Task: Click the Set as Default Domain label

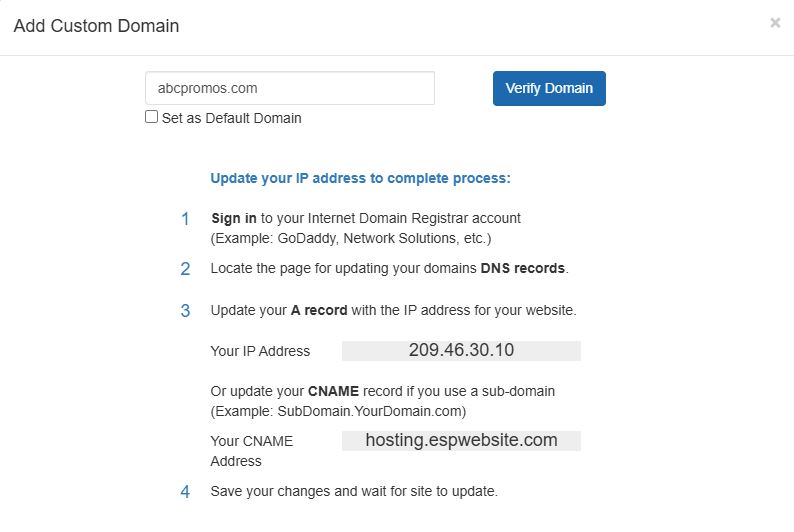Action: (231, 118)
